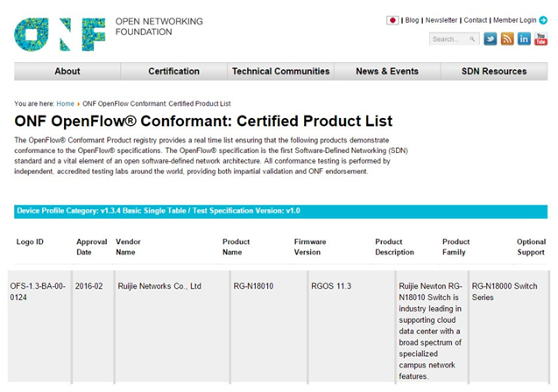Viewport: 558px width, 392px height.
Task: Switch language via Japanese flag icon
Action: [392, 20]
